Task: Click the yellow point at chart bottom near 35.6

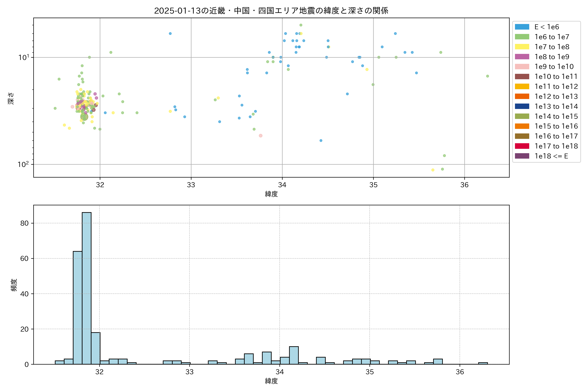Action: (x=433, y=170)
